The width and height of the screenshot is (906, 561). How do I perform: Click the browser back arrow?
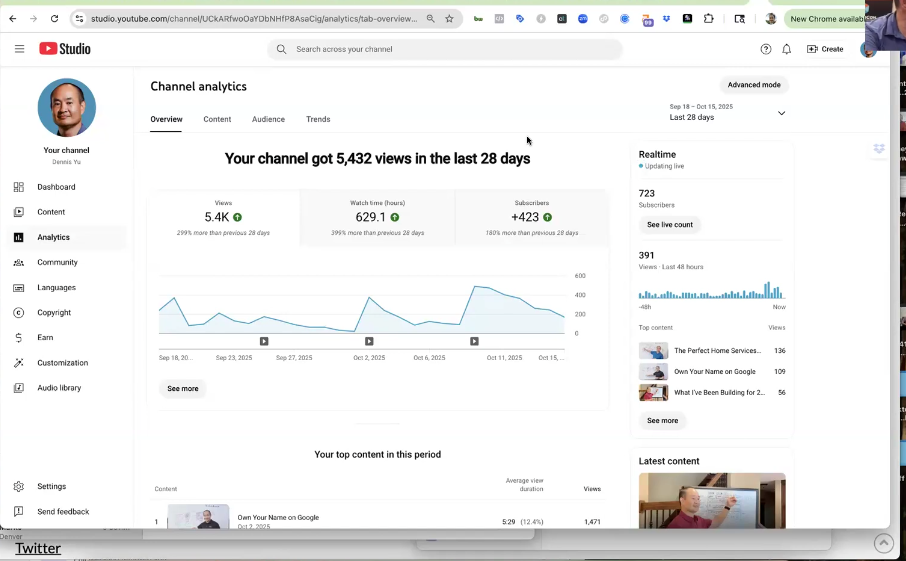pos(13,18)
